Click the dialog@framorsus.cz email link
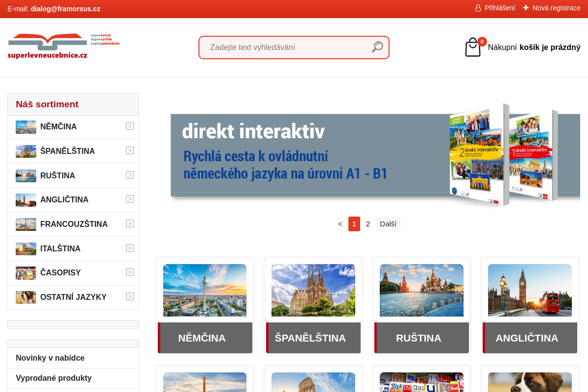Screen dimensions: 588x392 (66, 9)
